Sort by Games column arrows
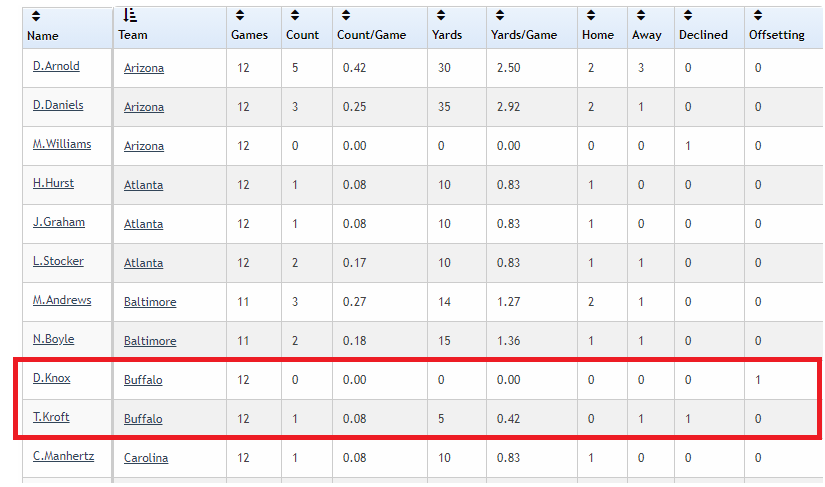Image resolution: width=825 pixels, height=487 pixels. [x=240, y=15]
